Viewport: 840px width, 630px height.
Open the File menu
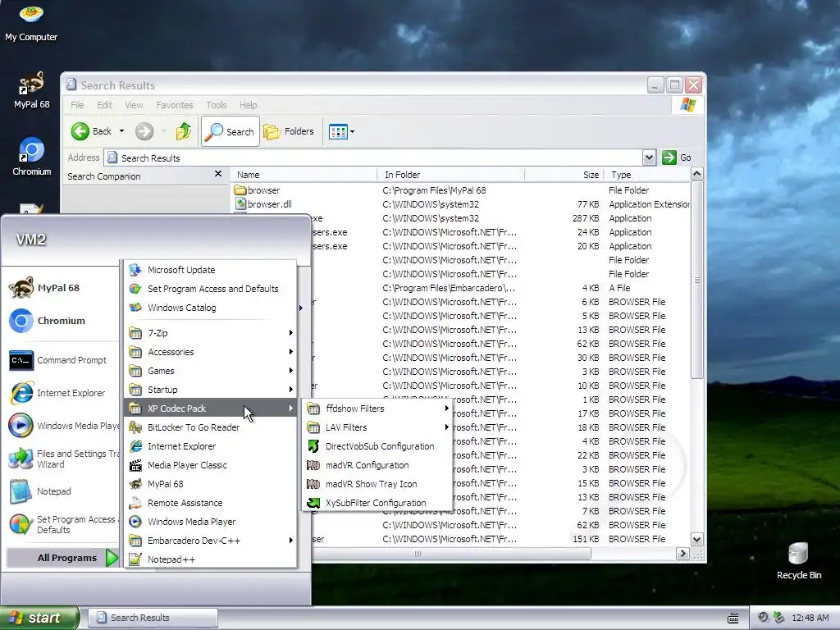pos(77,105)
